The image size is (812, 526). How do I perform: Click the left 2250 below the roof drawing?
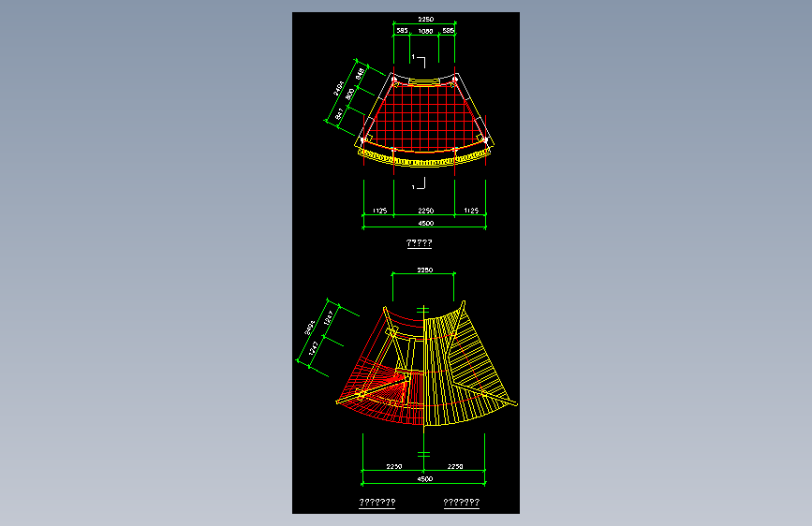(x=394, y=466)
